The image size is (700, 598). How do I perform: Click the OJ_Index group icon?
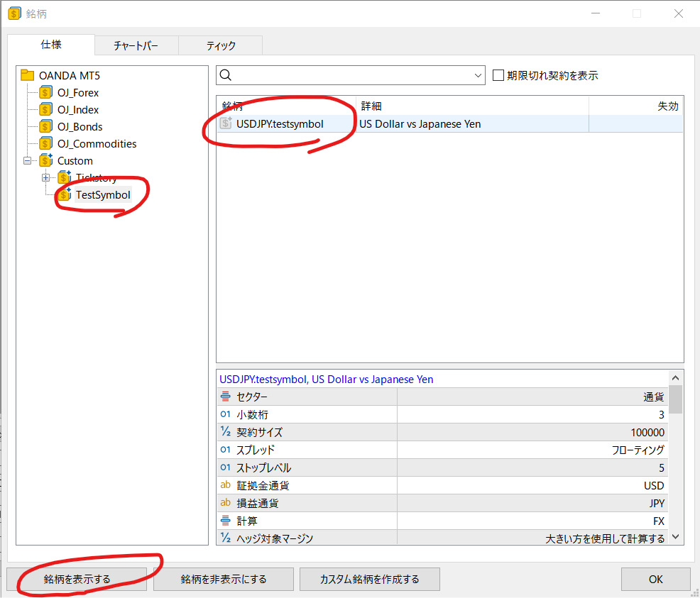click(45, 110)
